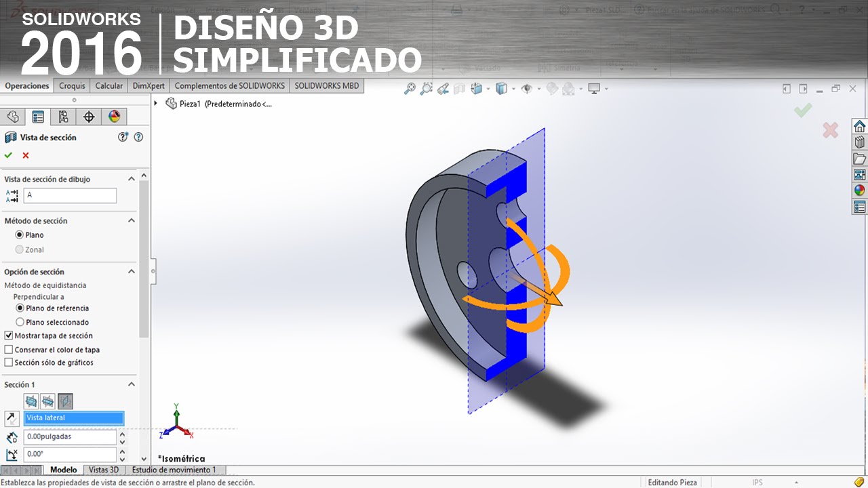Select Plano seleccionado radio option
Screen dimensions: 868x488
pyautogui.click(x=20, y=322)
